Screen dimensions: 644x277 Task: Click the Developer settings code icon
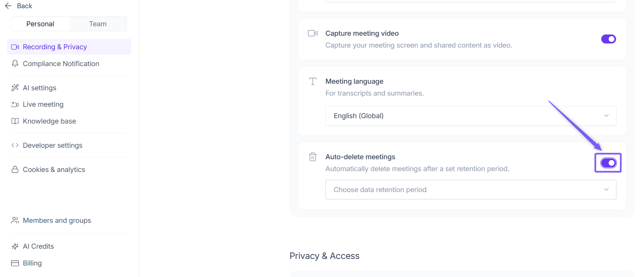15,145
